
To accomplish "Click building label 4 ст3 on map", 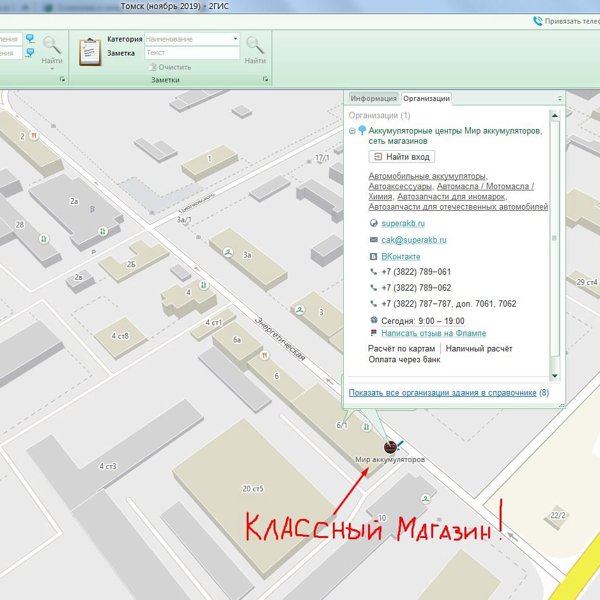I will click(108, 466).
